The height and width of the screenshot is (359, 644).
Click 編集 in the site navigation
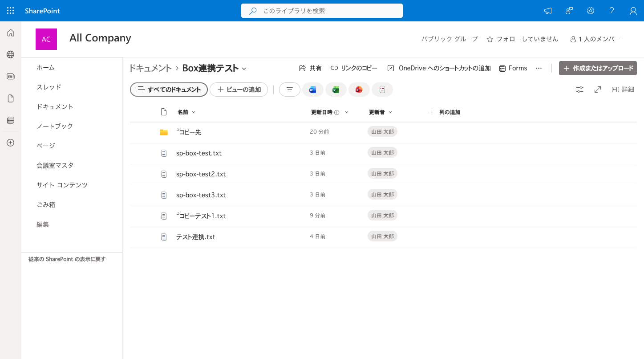43,224
